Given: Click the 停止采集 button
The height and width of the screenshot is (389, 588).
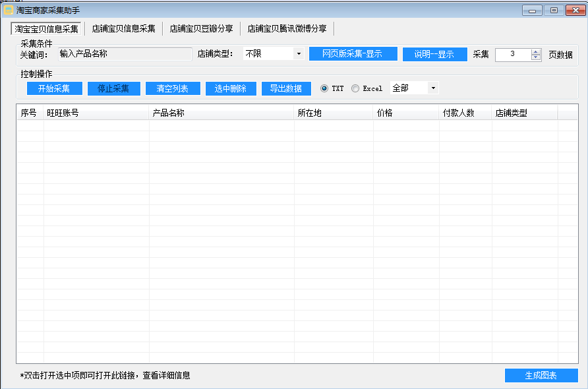Looking at the screenshot, I should tap(113, 88).
